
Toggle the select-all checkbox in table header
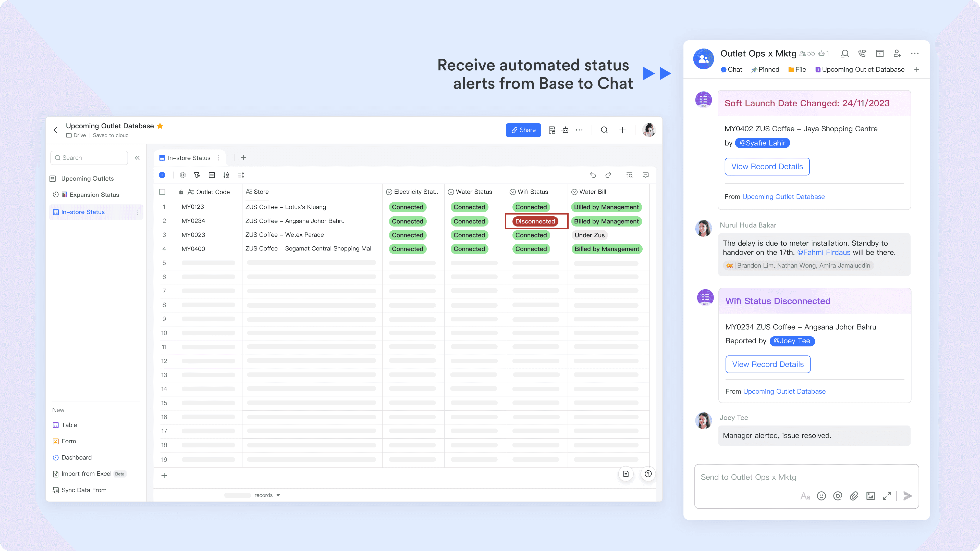[163, 192]
